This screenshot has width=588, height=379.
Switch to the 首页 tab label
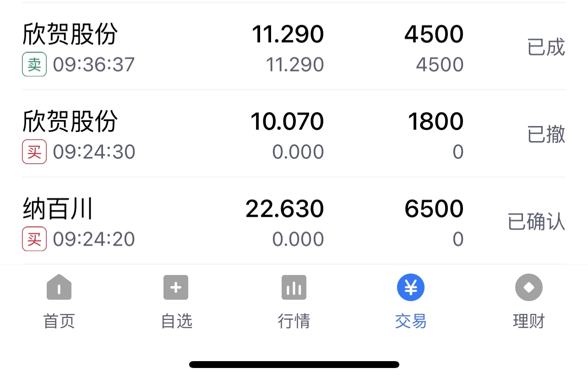tap(59, 321)
